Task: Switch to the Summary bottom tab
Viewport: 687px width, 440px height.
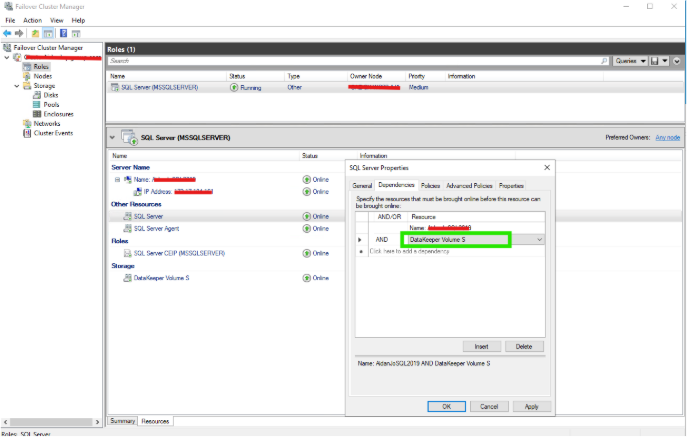Action: point(123,421)
